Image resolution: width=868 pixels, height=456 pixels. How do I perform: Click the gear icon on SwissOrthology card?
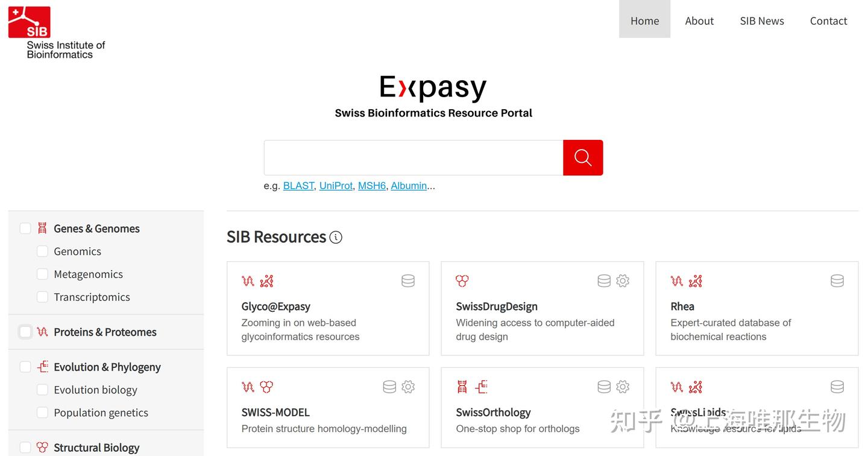[x=623, y=387]
